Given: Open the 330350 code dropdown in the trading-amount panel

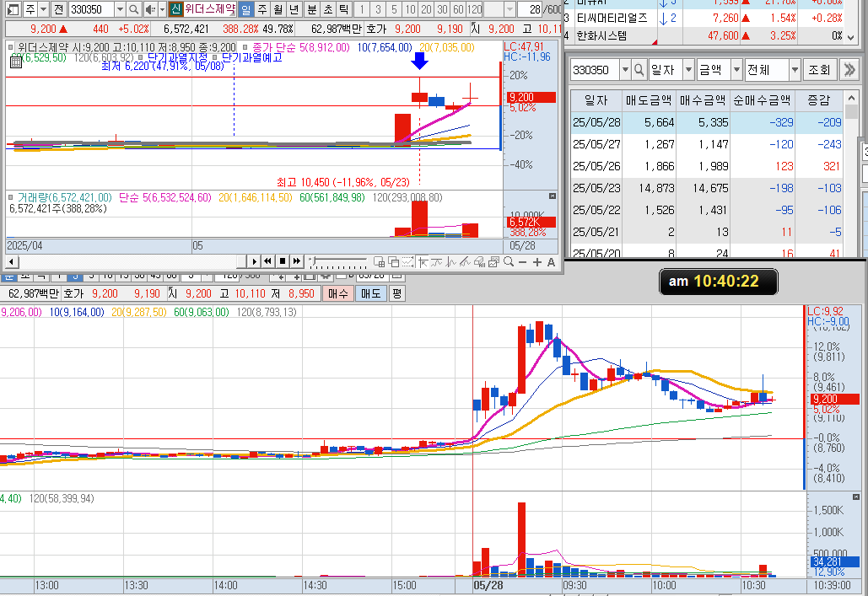Looking at the screenshot, I should tap(626, 70).
